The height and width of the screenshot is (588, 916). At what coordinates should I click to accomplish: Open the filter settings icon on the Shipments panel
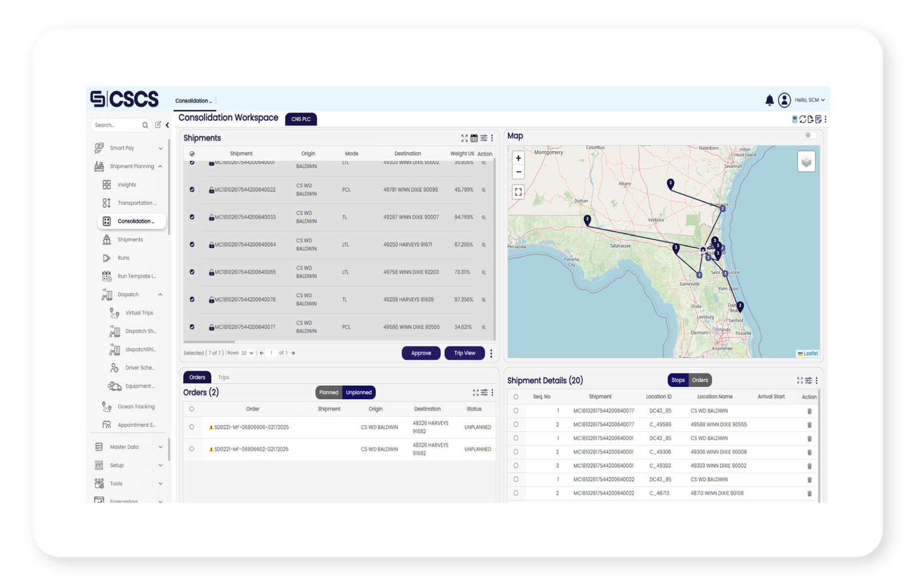pyautogui.click(x=484, y=137)
